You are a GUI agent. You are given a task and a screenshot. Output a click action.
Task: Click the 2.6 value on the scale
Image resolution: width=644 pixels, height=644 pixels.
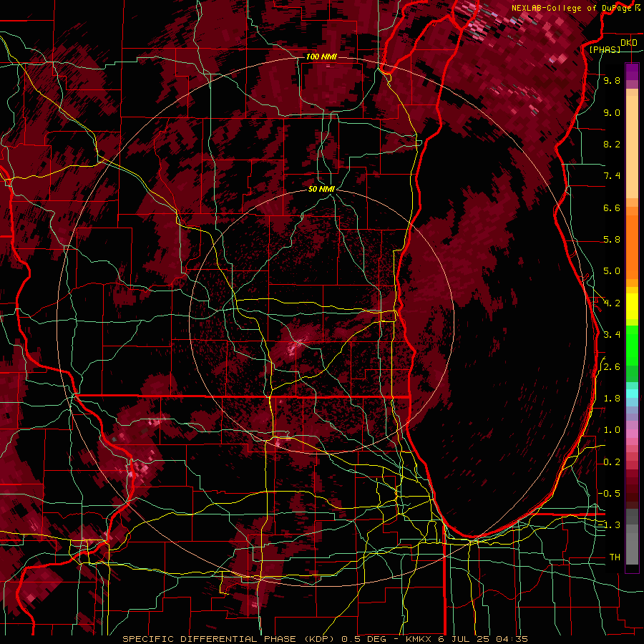click(x=612, y=367)
